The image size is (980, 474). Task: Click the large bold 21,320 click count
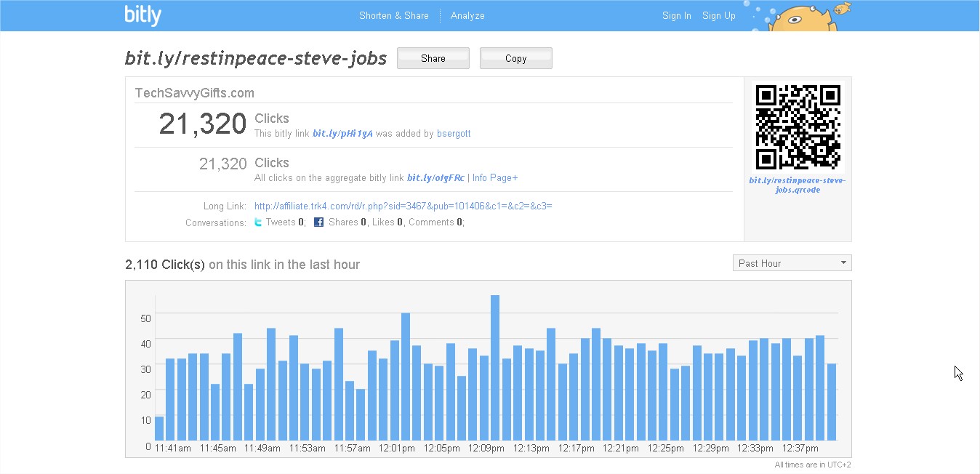pos(203,124)
